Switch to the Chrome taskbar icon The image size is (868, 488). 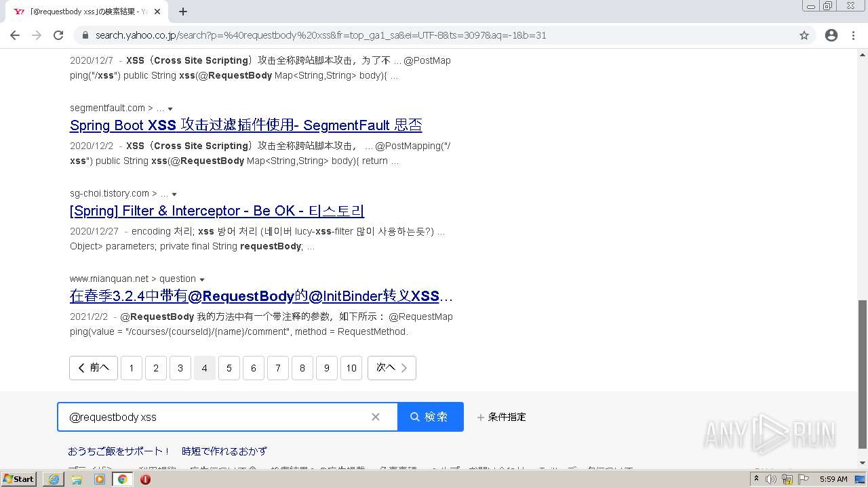pyautogui.click(x=122, y=479)
